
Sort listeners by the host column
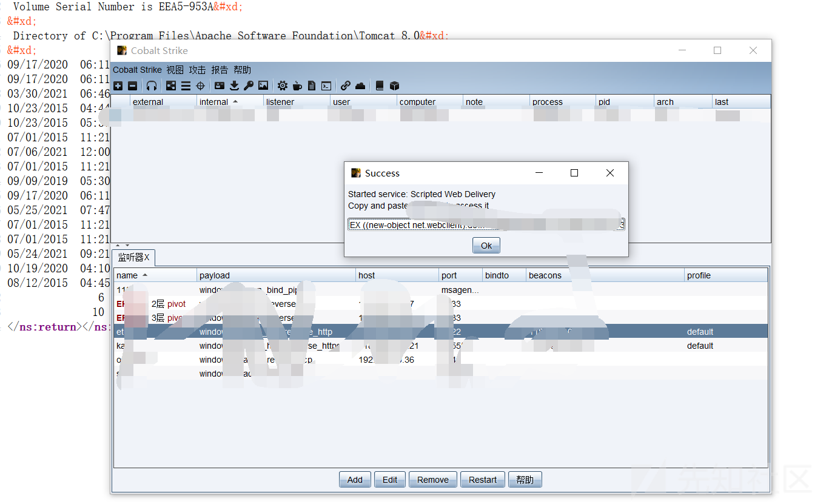(x=398, y=275)
